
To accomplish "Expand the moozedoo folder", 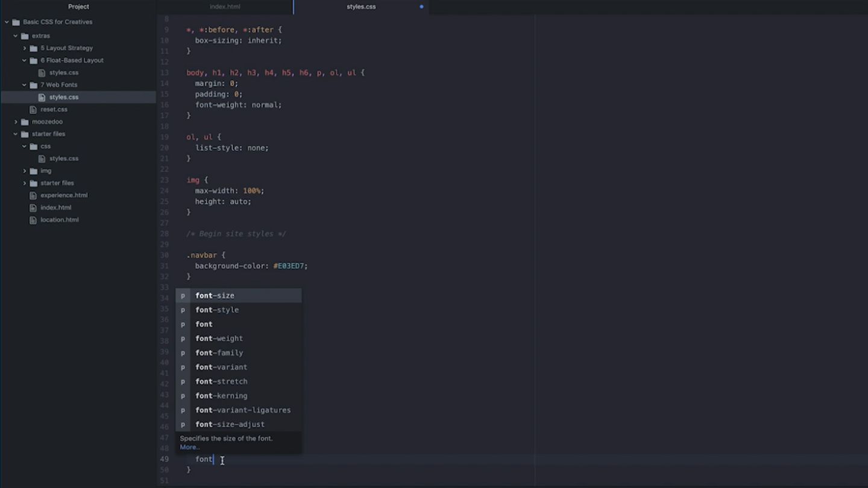I will 16,122.
